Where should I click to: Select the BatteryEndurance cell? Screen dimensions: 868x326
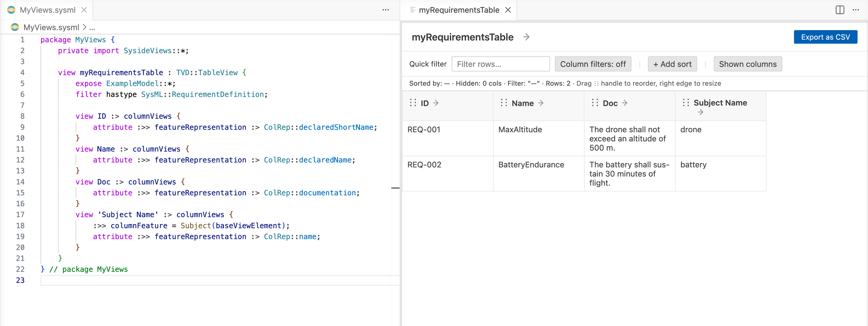[539, 173]
